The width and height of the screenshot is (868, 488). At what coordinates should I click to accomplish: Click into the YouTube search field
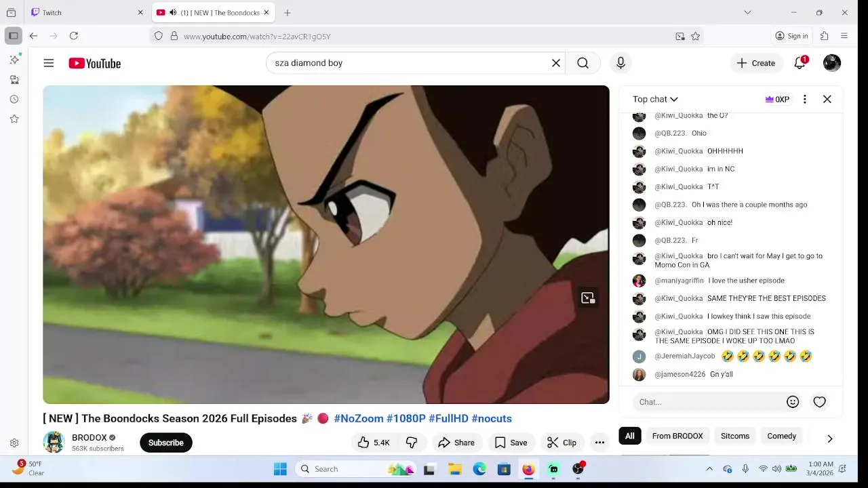point(407,63)
